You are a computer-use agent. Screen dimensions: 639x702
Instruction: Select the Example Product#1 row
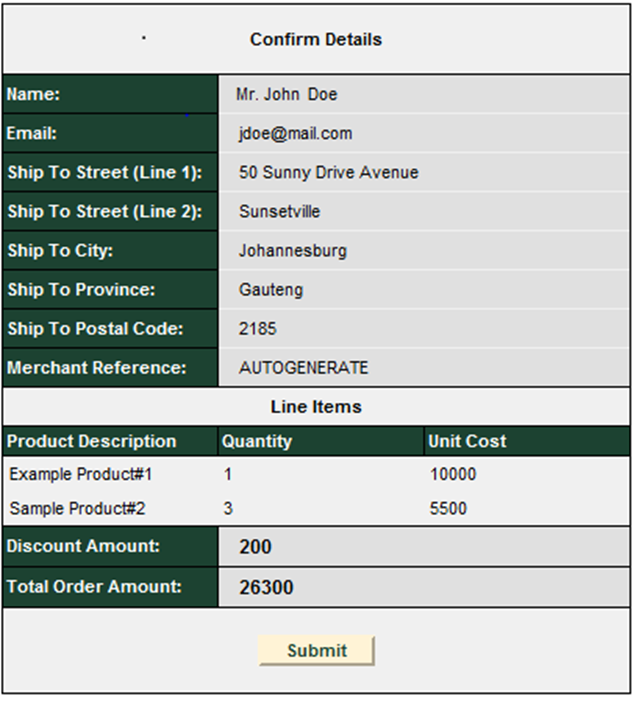[x=81, y=474]
